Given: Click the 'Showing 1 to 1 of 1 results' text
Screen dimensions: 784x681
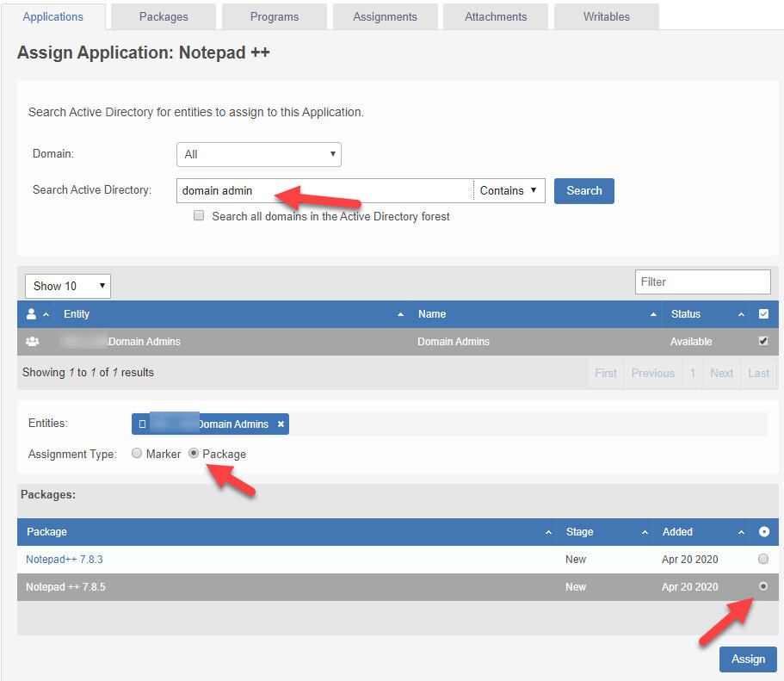Looking at the screenshot, I should click(x=88, y=373).
